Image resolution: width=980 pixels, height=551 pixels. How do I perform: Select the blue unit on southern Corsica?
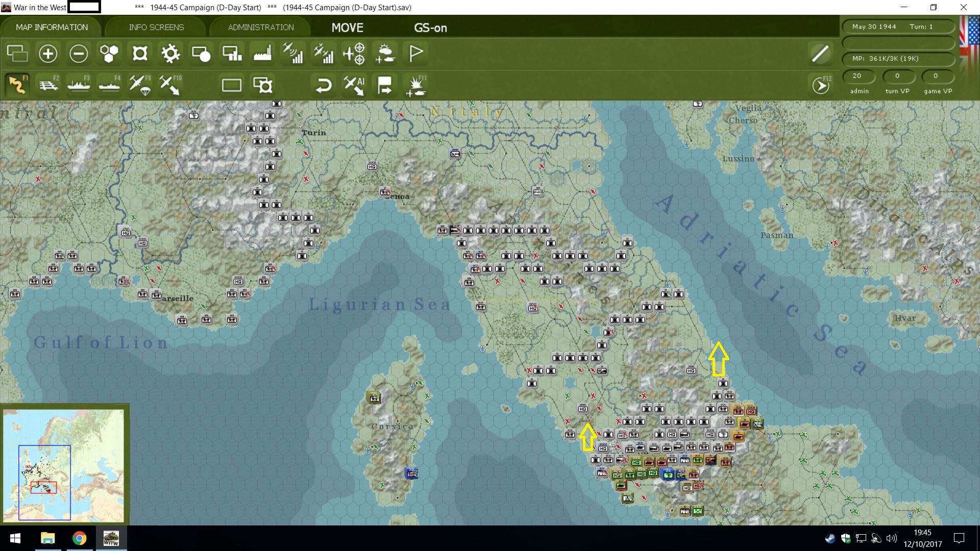coord(411,473)
